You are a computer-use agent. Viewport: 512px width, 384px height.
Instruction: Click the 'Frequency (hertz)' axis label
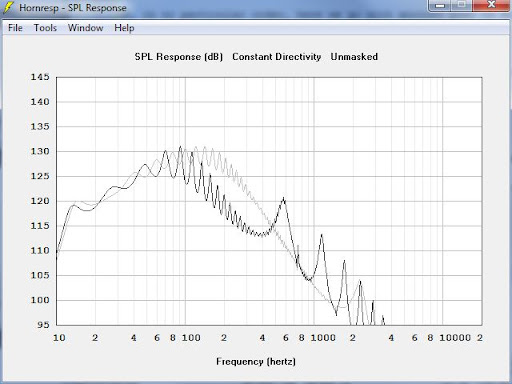[x=256, y=362]
